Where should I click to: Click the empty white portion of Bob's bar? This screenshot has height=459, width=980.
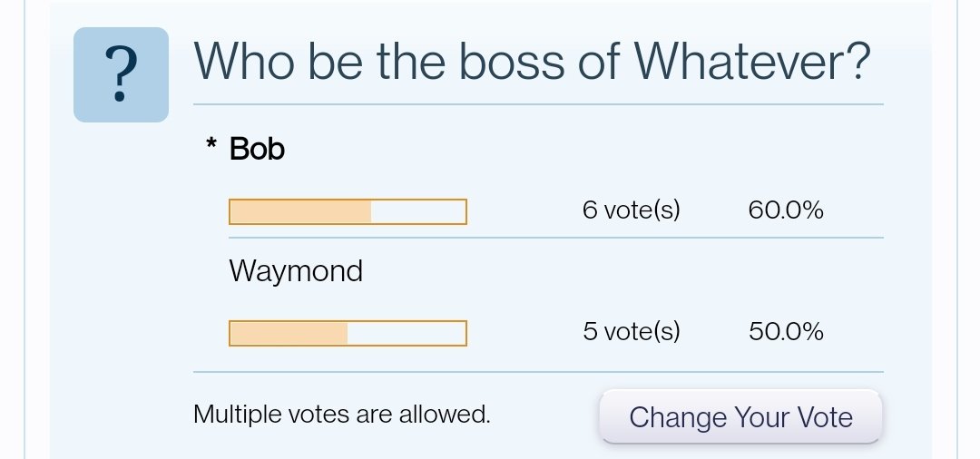[x=418, y=211]
